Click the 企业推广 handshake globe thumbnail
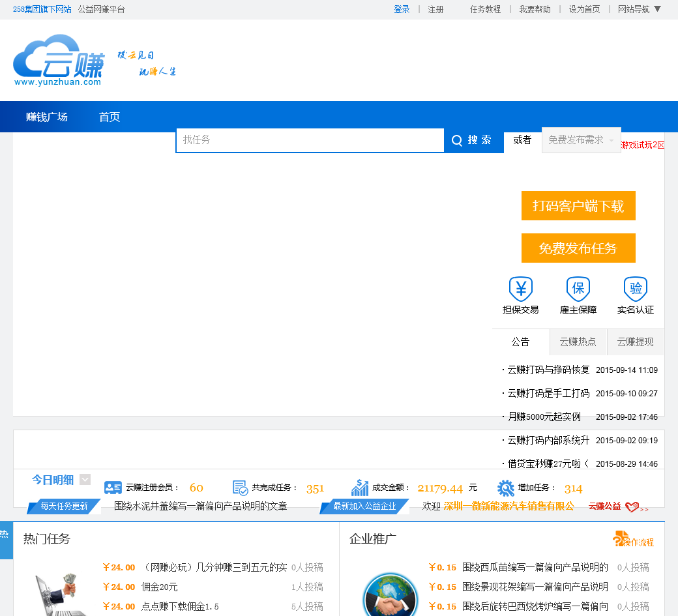 [x=390, y=595]
